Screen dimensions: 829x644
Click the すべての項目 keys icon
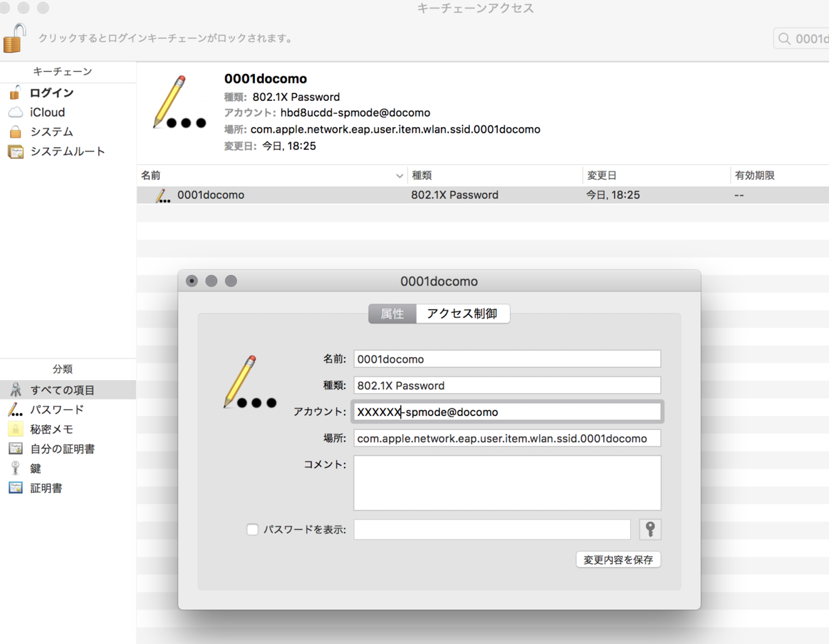click(x=15, y=390)
